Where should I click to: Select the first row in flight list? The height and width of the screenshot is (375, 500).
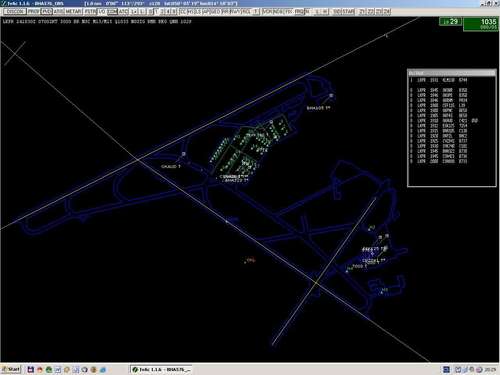pyautogui.click(x=439, y=80)
